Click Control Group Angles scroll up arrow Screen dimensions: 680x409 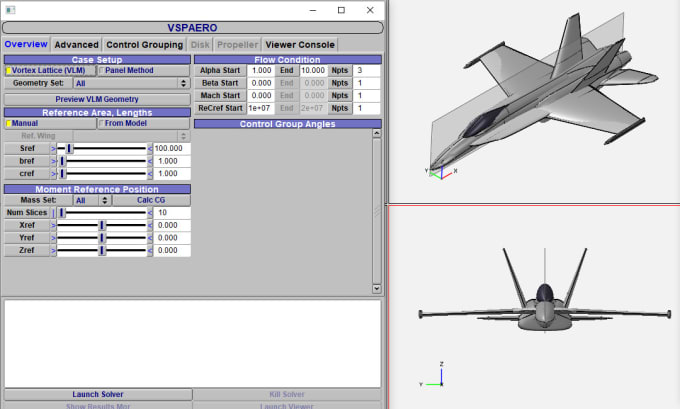point(376,133)
